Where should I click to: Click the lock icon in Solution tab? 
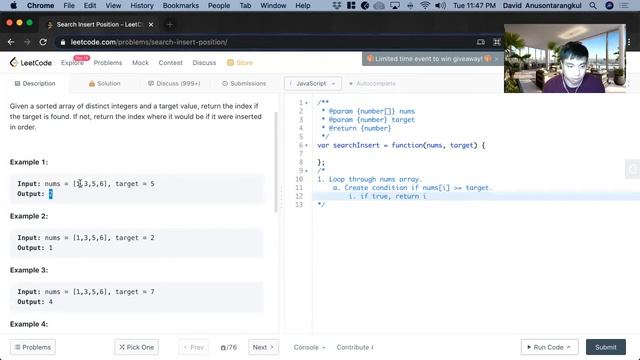92,83
